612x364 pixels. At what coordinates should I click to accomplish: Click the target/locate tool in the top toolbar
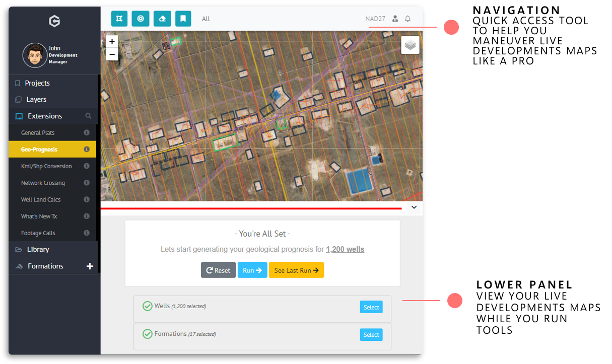pos(141,18)
